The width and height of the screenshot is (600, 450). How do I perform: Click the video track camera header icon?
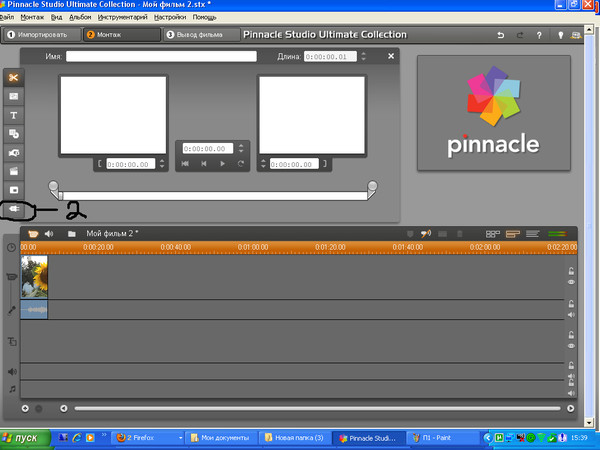pyautogui.click(x=12, y=277)
